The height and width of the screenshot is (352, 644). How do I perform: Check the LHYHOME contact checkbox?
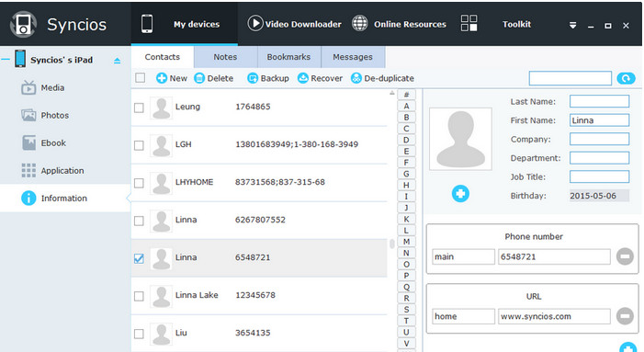139,183
